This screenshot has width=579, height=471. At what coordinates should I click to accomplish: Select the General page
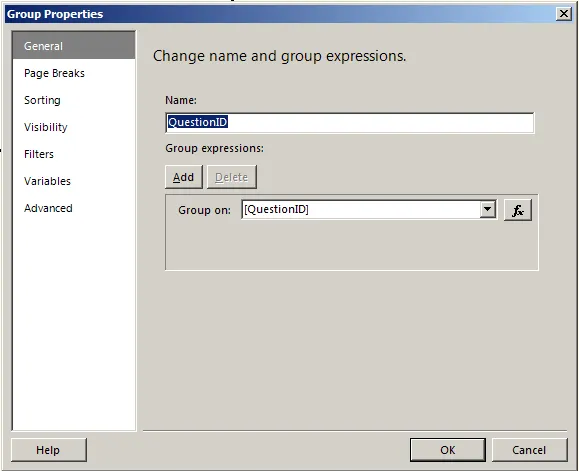pyautogui.click(x=74, y=46)
